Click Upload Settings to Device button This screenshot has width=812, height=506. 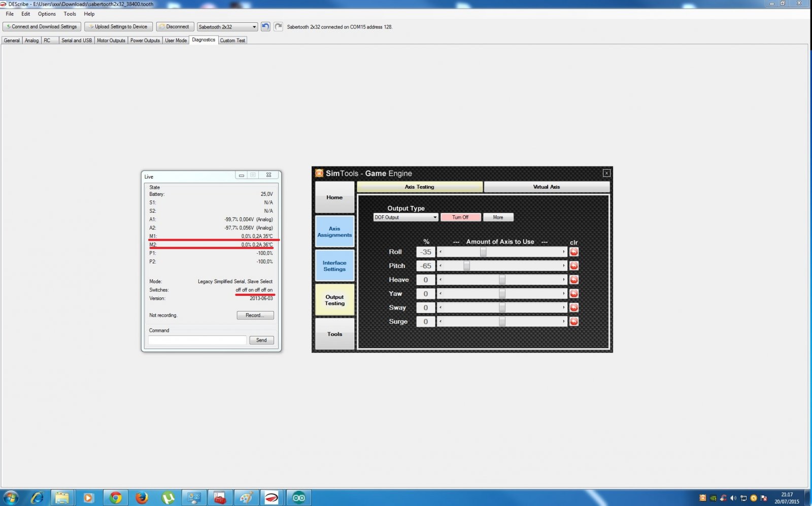pos(118,26)
